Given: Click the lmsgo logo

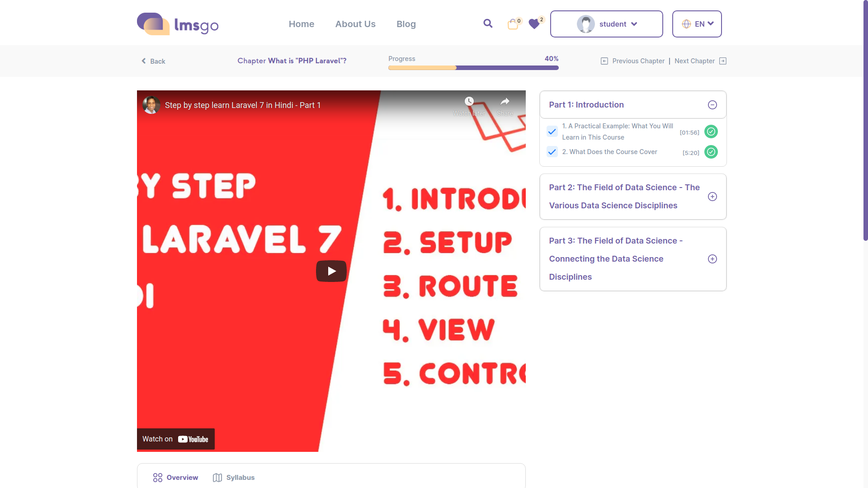Looking at the screenshot, I should 178,24.
